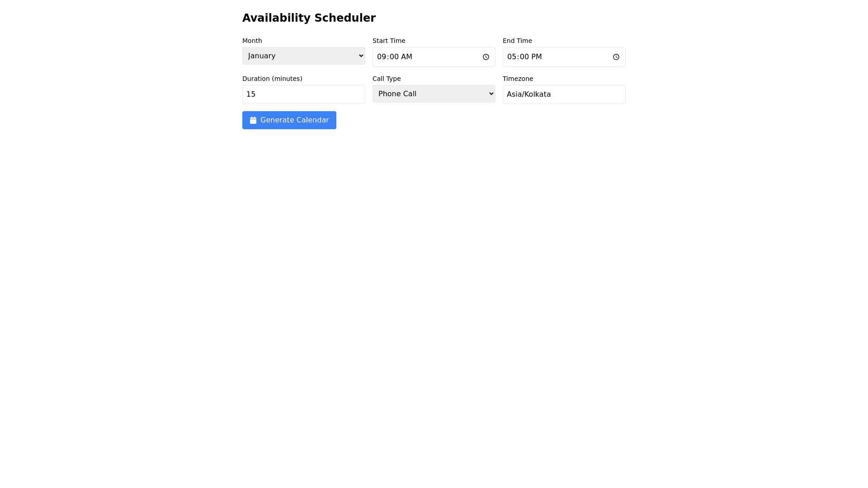This screenshot has width=868, height=488.
Task: Click the Generate Calendar button text
Action: pos(294,120)
